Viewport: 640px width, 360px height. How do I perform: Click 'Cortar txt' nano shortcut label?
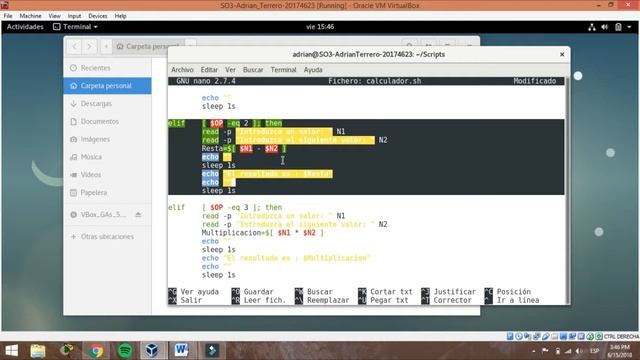391,292
